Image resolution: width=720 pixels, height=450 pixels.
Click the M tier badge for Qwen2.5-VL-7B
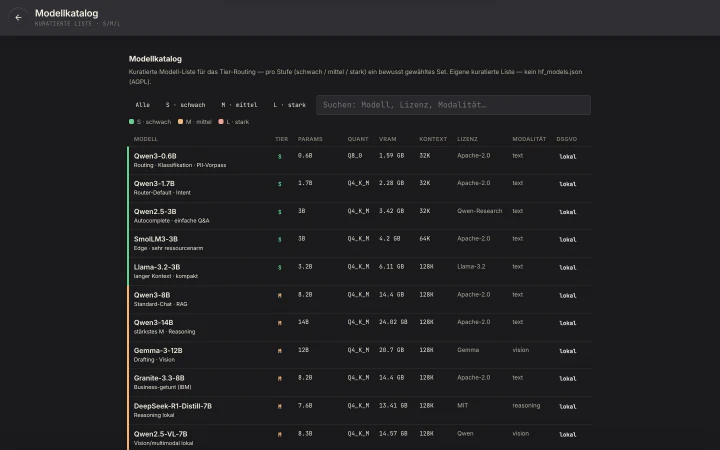[x=280, y=434]
